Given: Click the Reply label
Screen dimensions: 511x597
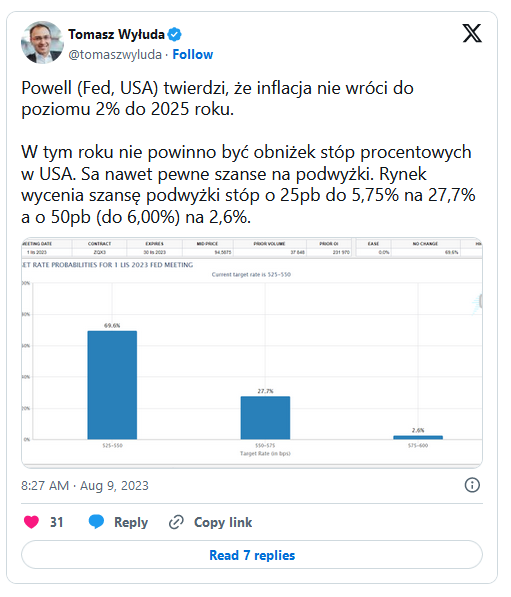Looking at the screenshot, I should pyautogui.click(x=131, y=522).
